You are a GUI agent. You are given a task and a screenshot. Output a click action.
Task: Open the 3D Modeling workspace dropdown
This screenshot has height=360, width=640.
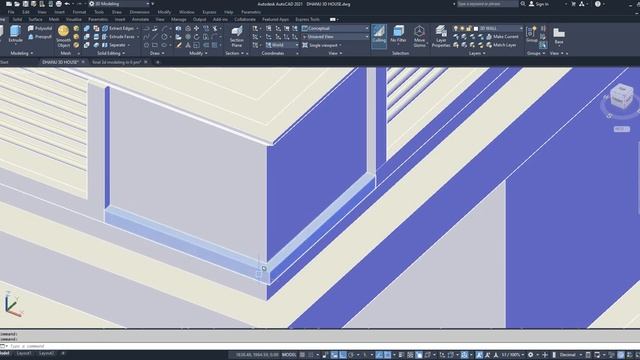point(119,4)
